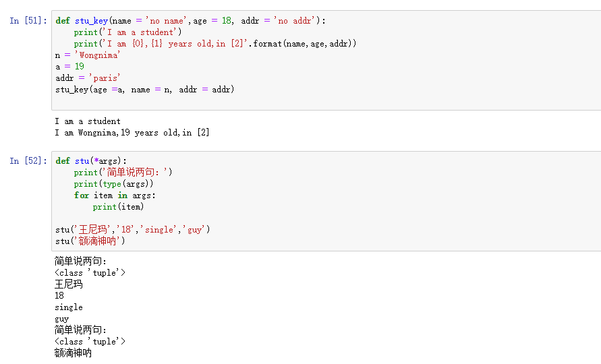Click the a = 19 assignment line
Image resolution: width=601 pixels, height=364 pixels.
pyautogui.click(x=69, y=67)
